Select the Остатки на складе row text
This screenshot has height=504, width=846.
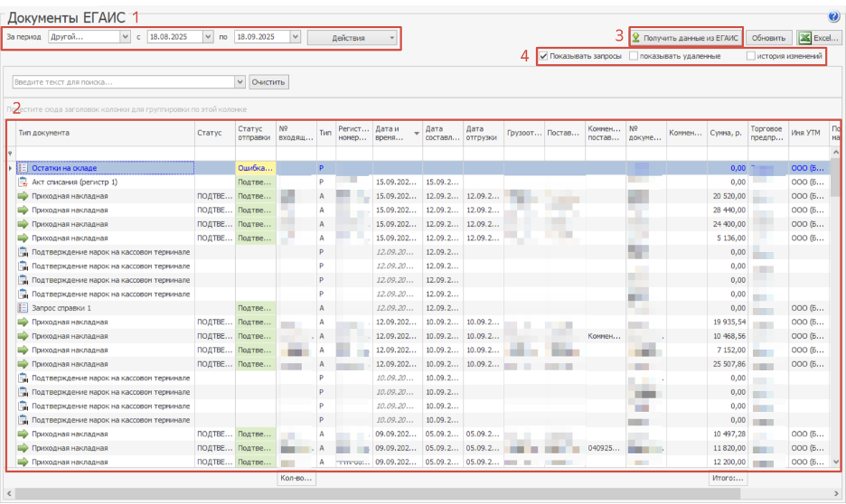64,168
